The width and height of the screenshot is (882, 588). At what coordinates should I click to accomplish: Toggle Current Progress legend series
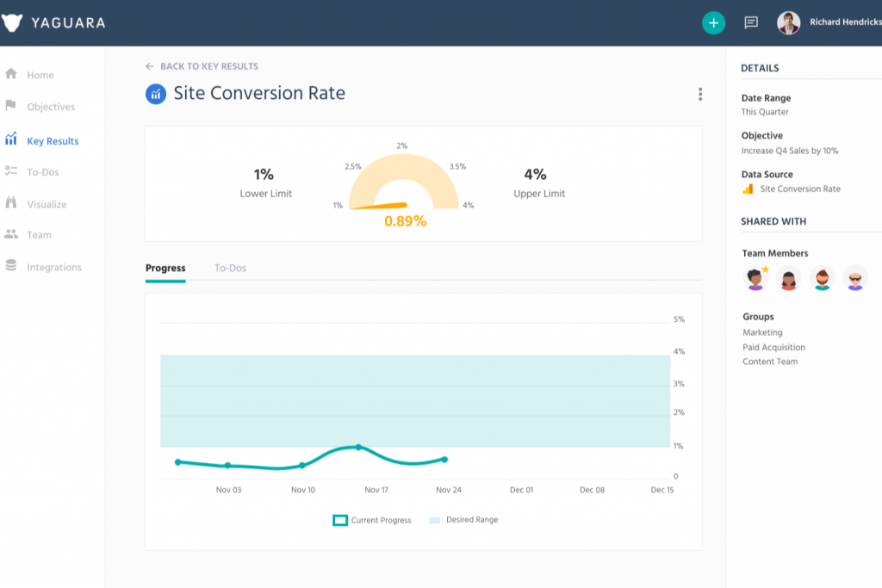click(x=372, y=520)
